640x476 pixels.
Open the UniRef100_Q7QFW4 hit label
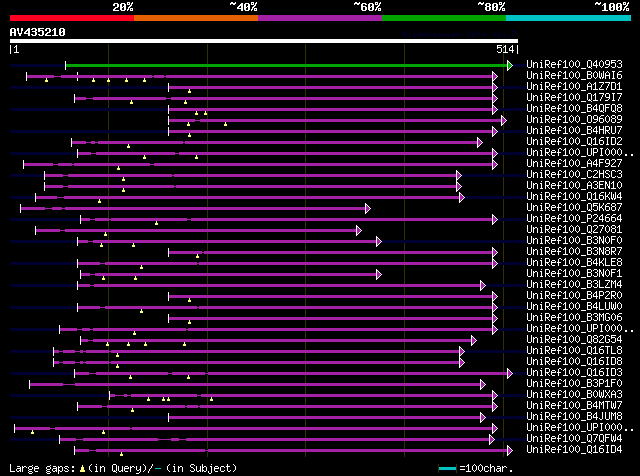pyautogui.click(x=574, y=438)
